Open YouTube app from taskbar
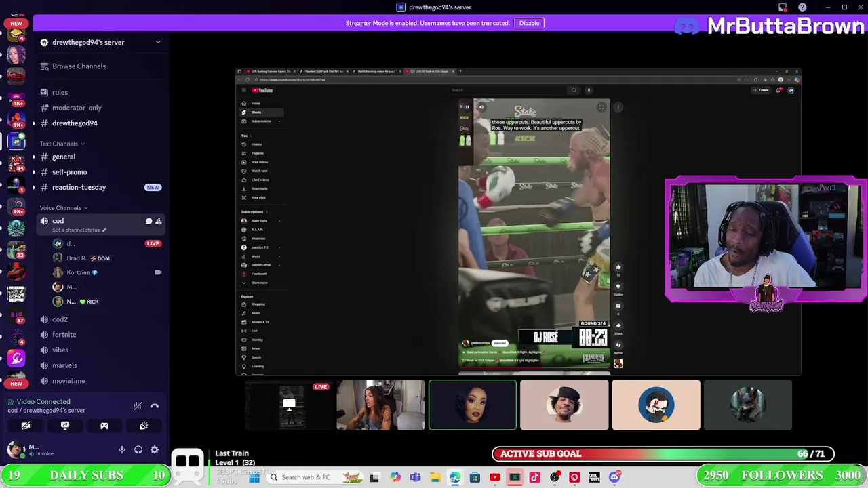Image resolution: width=868 pixels, height=488 pixels. pos(494,477)
